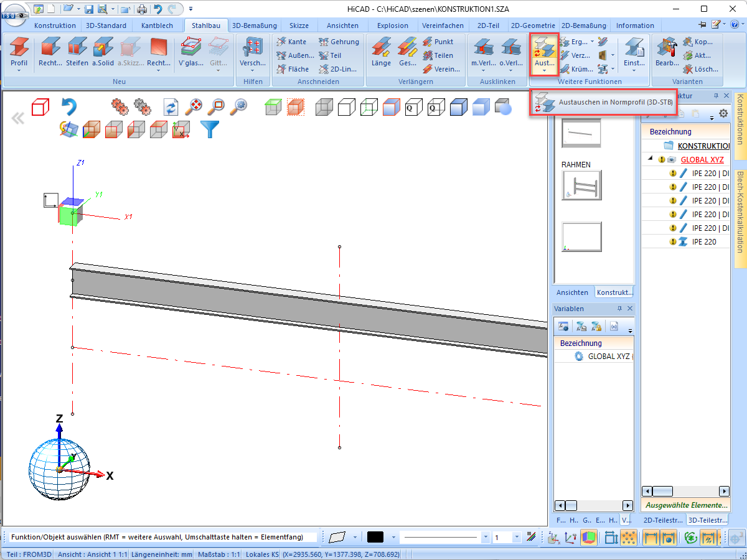Click the print icon in quick access bar

click(142, 9)
